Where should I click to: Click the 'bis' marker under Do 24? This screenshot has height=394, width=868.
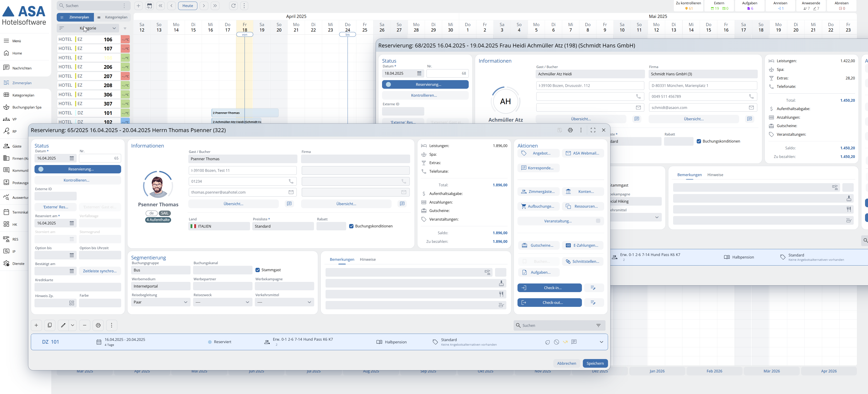point(347,34)
